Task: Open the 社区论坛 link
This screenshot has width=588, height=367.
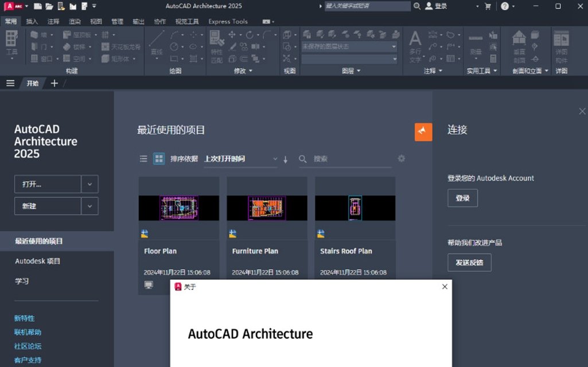Action: click(28, 346)
